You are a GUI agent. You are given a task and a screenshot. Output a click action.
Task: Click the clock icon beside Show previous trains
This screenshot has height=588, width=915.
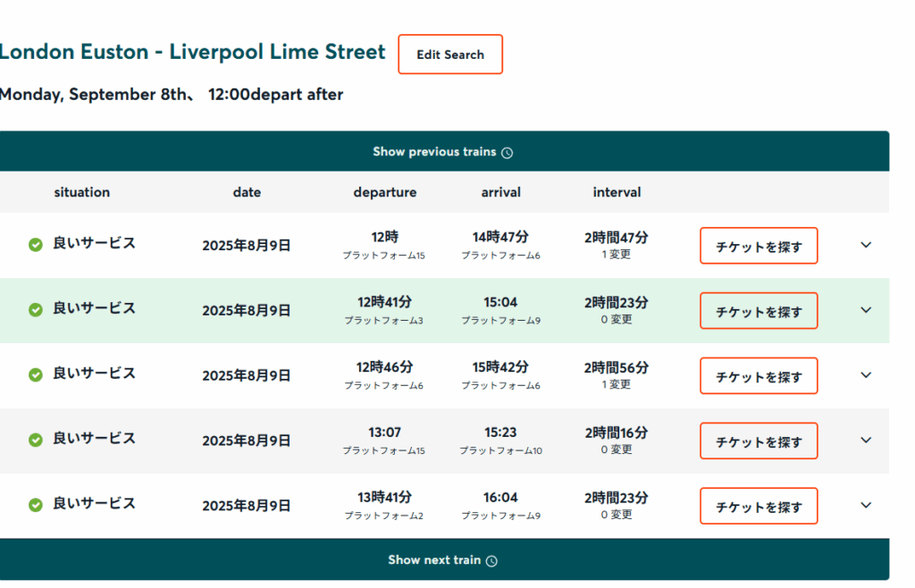coord(508,153)
